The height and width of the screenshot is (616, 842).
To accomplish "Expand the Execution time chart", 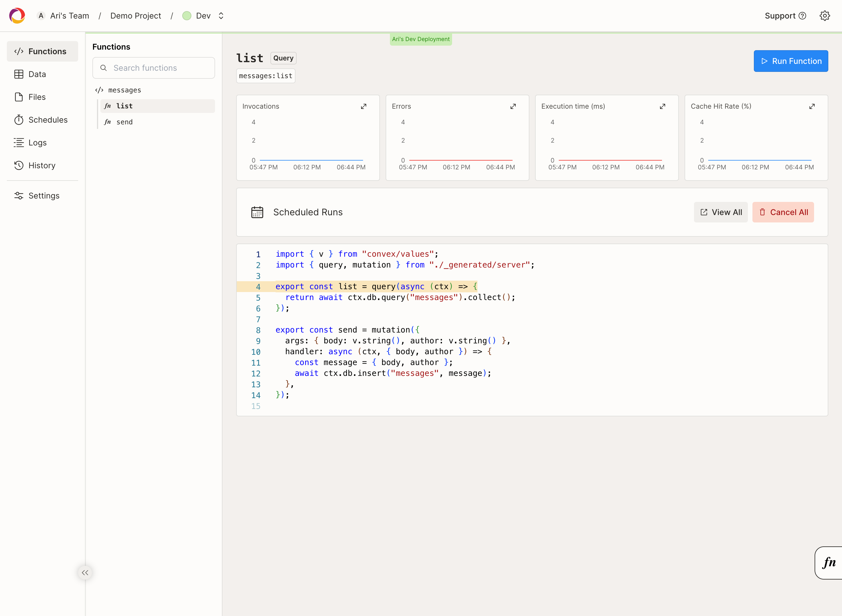I will pos(663,106).
